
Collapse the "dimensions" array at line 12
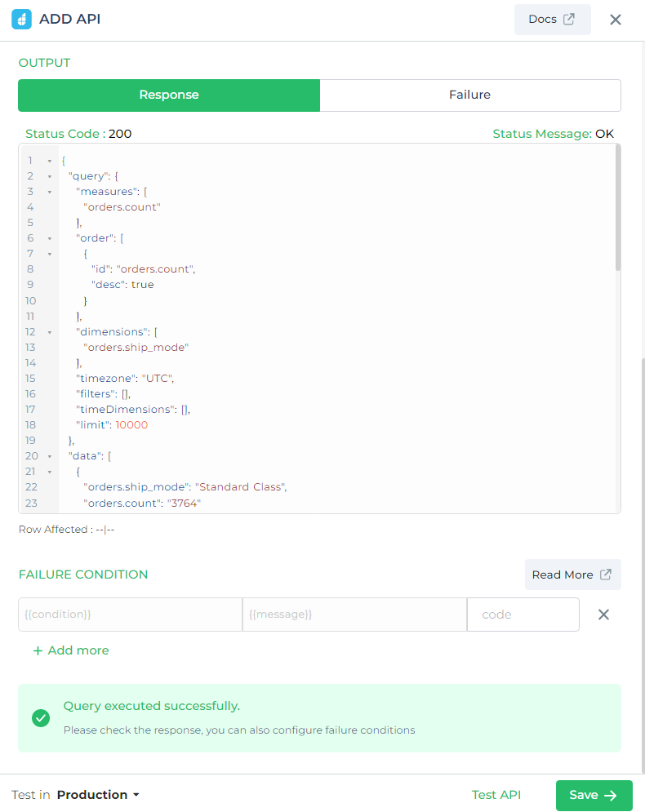pos(49,332)
